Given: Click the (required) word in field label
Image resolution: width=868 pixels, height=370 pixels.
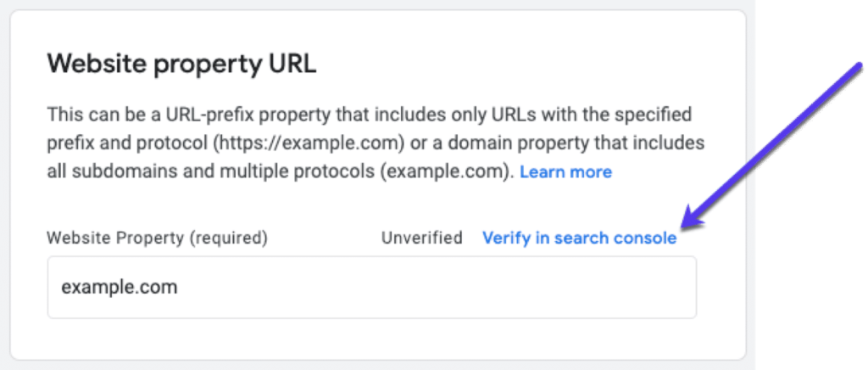Looking at the screenshot, I should point(231,238).
